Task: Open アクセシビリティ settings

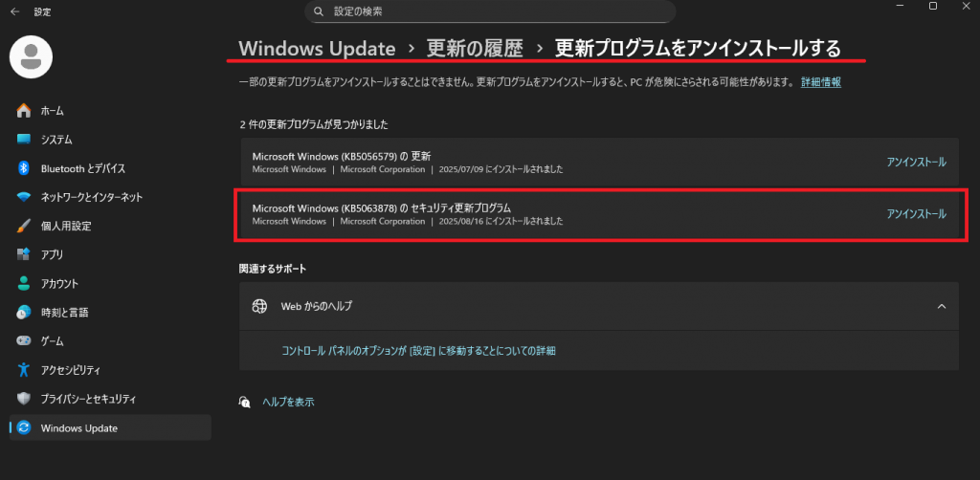Action: (x=110, y=370)
